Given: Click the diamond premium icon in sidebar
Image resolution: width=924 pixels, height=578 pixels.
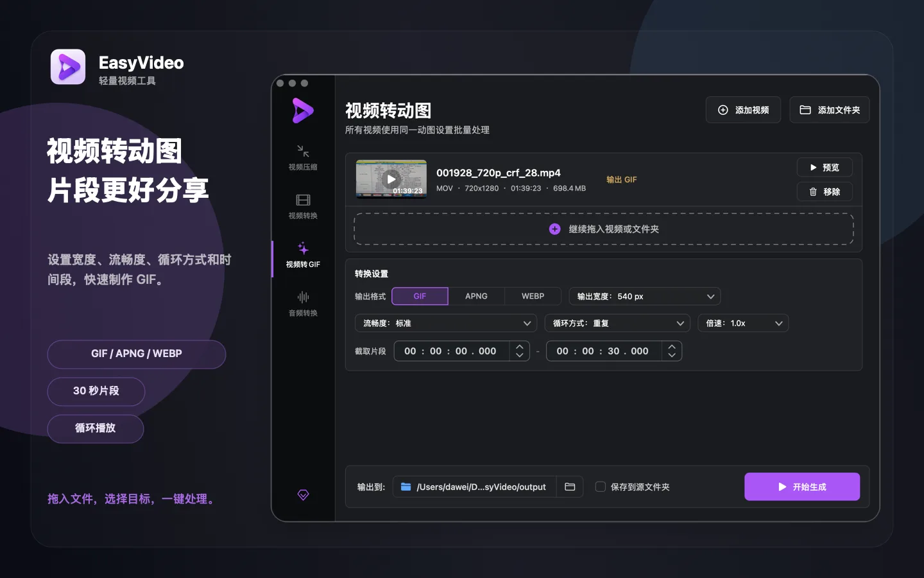Looking at the screenshot, I should pyautogui.click(x=303, y=495).
